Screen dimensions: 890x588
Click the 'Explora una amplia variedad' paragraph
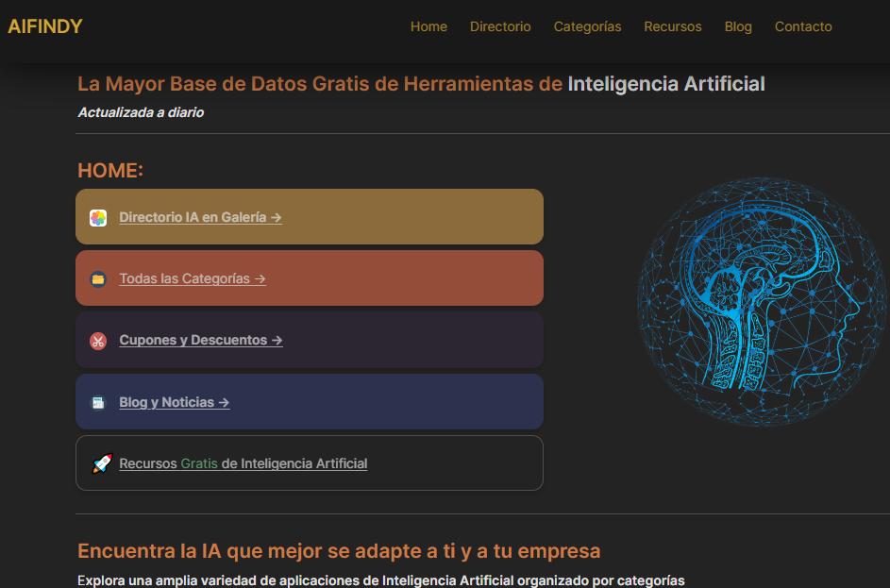(x=381, y=580)
